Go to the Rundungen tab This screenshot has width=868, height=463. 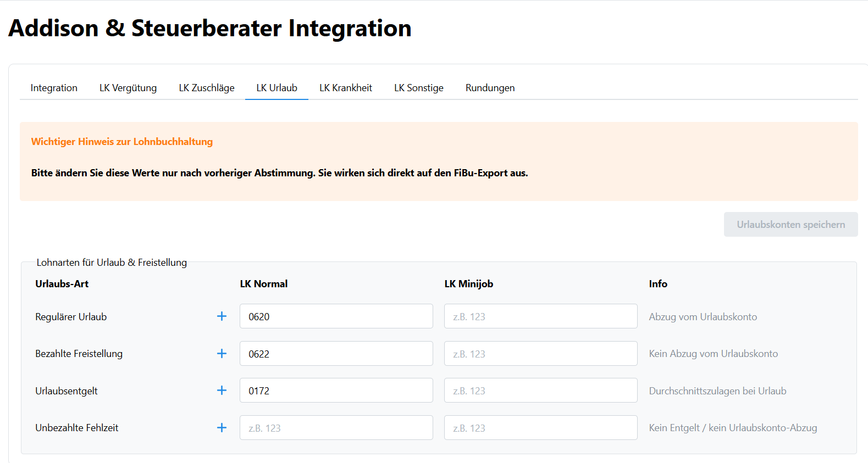(490, 88)
